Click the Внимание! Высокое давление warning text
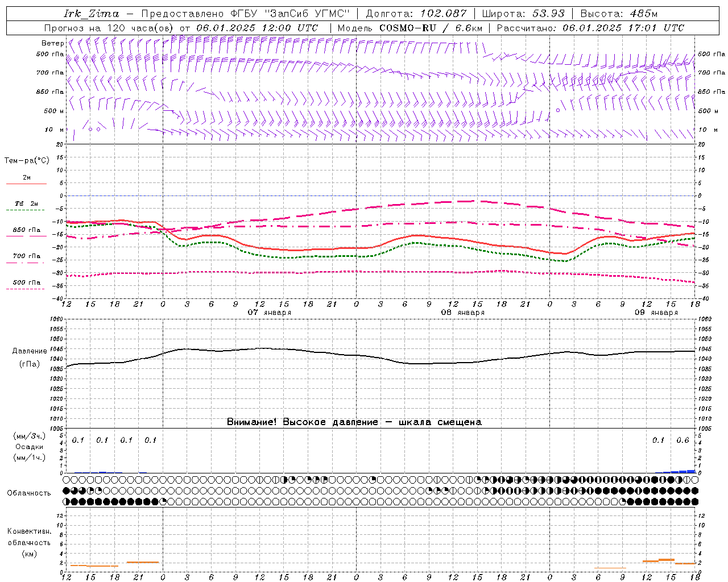 354,422
